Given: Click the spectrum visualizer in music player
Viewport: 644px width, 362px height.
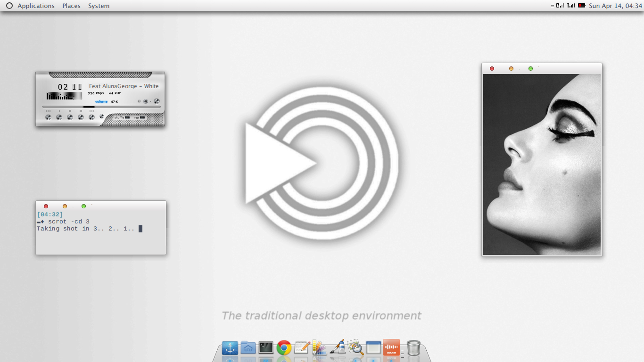Looking at the screenshot, I should coord(64,96).
